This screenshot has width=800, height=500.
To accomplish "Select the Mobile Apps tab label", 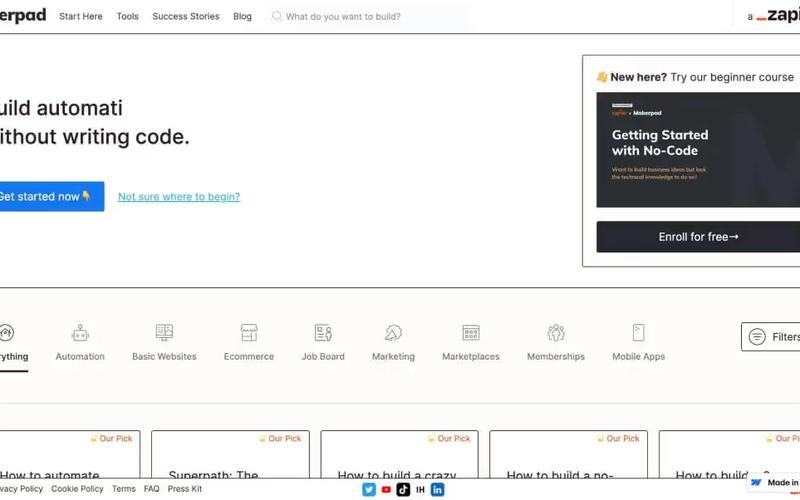I will point(639,357).
